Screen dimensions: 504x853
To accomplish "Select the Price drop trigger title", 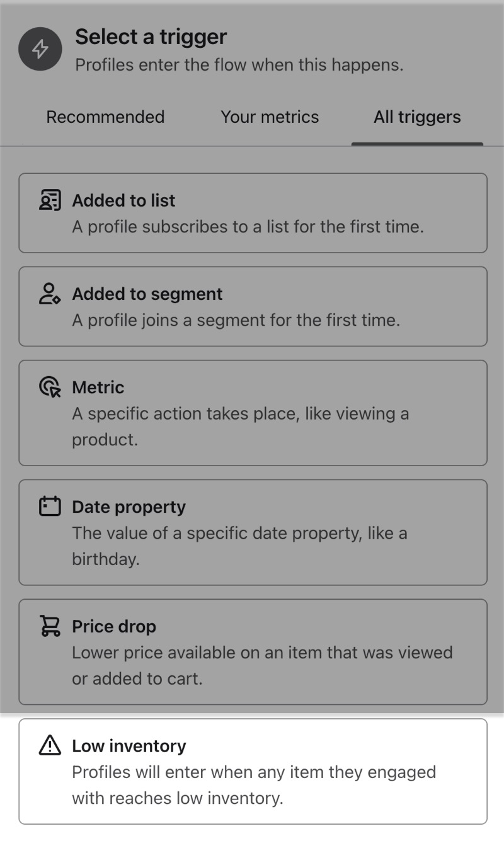I will [x=114, y=626].
